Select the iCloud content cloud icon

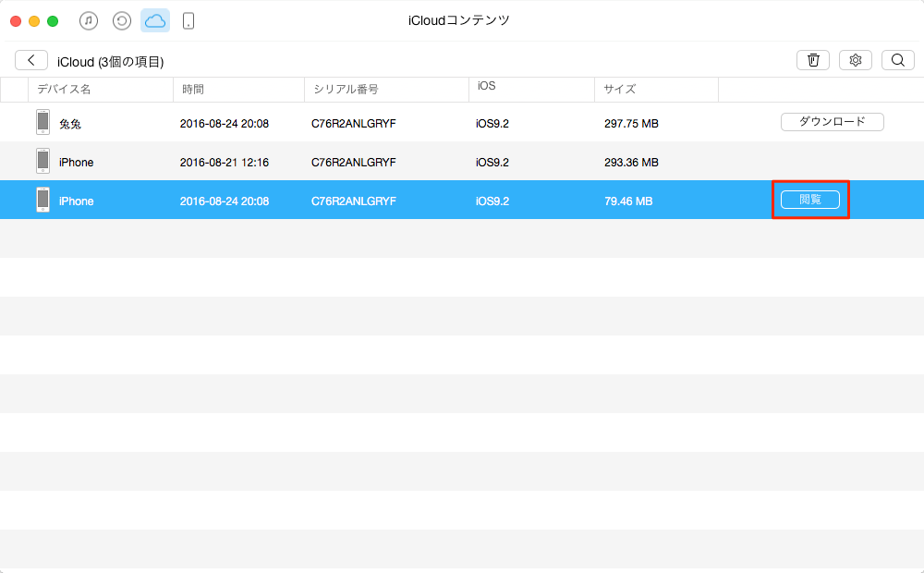click(x=155, y=21)
